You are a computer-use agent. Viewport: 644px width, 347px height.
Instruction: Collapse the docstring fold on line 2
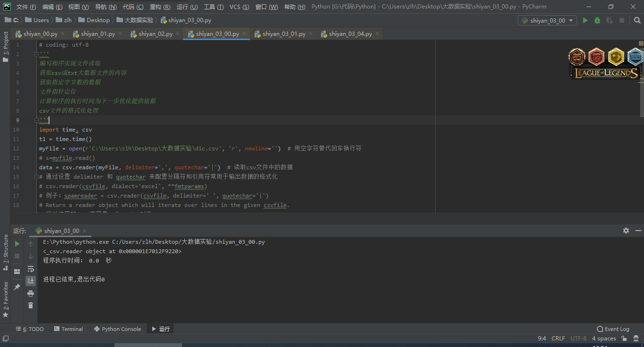tap(37, 54)
